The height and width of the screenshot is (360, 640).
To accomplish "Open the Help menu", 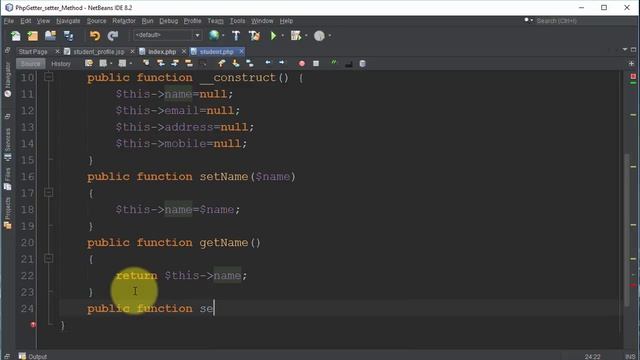I will pos(286,21).
